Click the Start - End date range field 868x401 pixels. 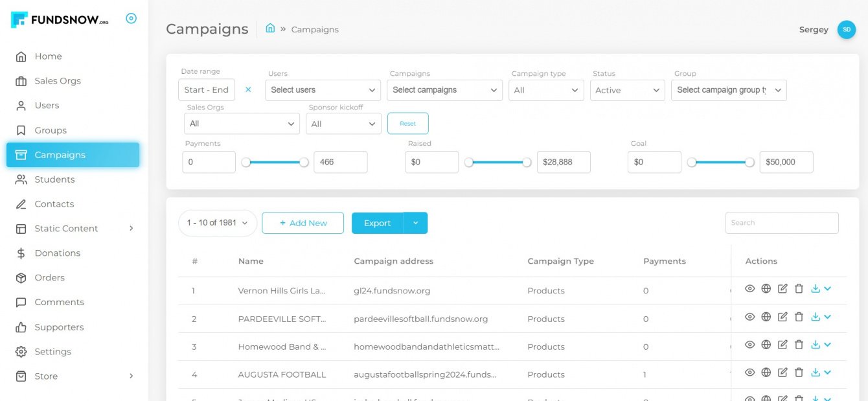[x=207, y=90]
